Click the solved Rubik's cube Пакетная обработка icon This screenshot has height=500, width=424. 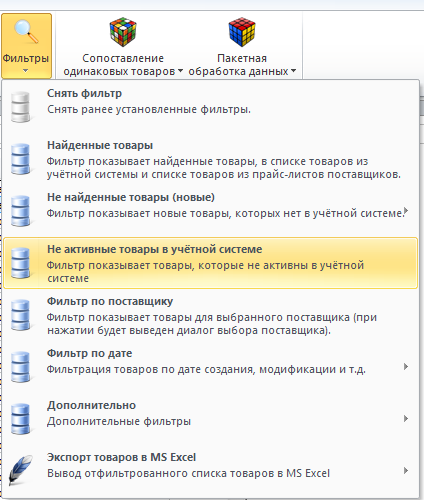point(242,32)
